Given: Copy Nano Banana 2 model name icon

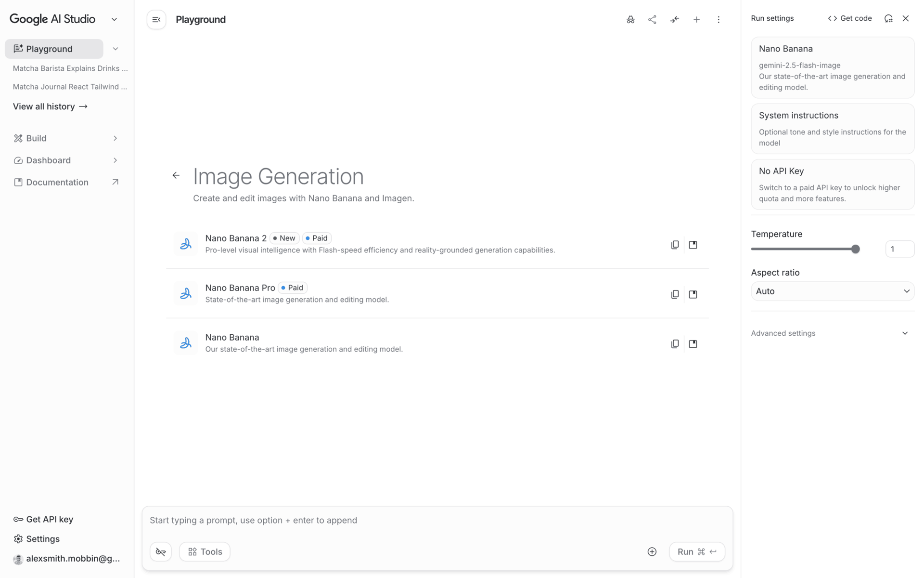Looking at the screenshot, I should 675,245.
